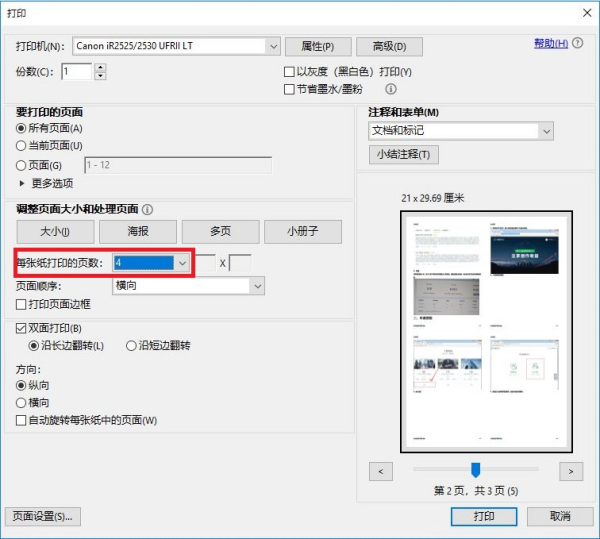The image size is (600, 539).
Task: Click the 页面 range input field
Action: tap(178, 165)
